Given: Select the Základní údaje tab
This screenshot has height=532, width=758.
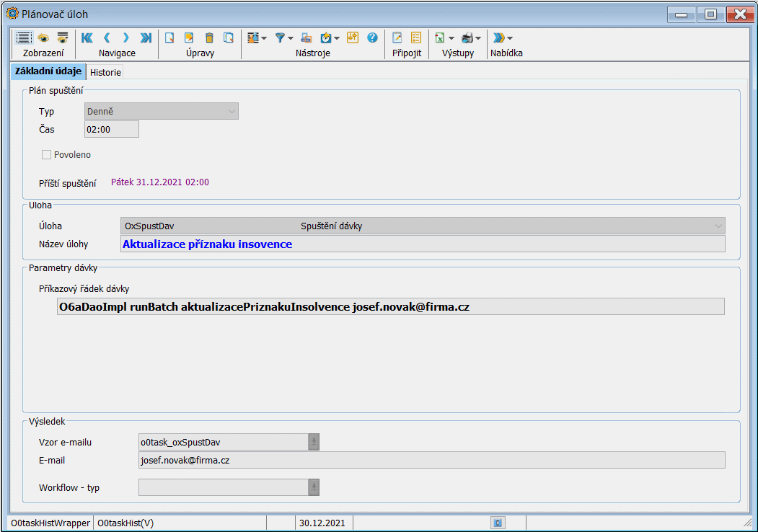Looking at the screenshot, I should click(x=48, y=71).
